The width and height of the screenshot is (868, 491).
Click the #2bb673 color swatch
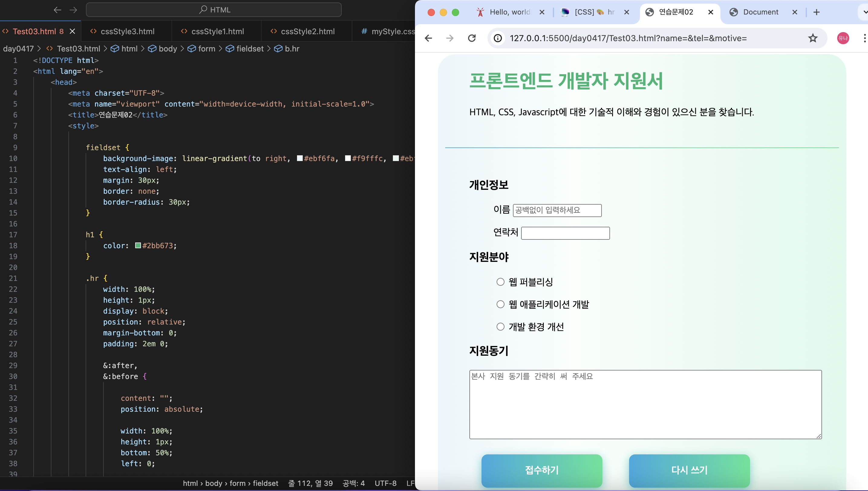point(138,246)
